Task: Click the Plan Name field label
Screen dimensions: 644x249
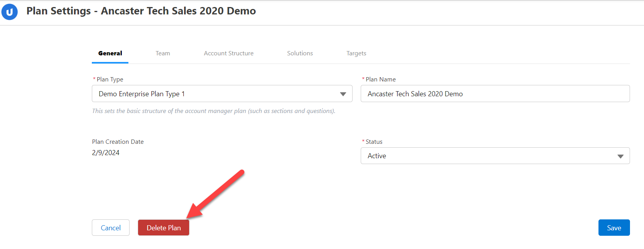Action: click(x=381, y=79)
